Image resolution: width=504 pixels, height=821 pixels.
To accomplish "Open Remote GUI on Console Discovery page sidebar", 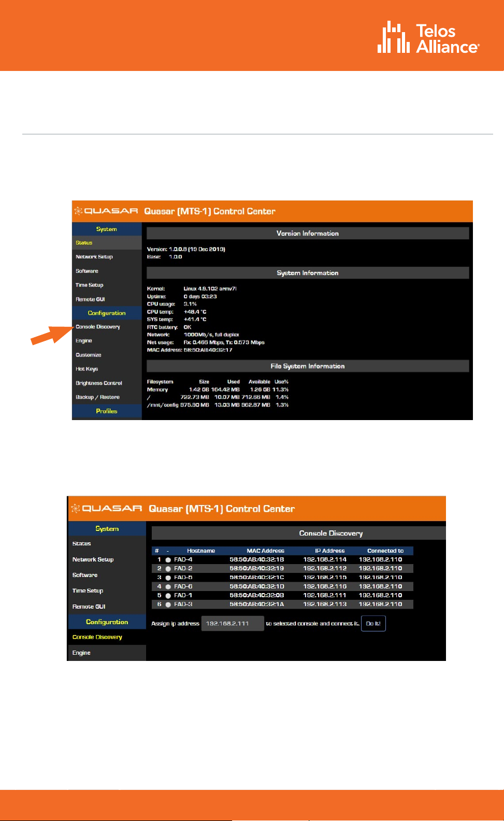I will (89, 607).
